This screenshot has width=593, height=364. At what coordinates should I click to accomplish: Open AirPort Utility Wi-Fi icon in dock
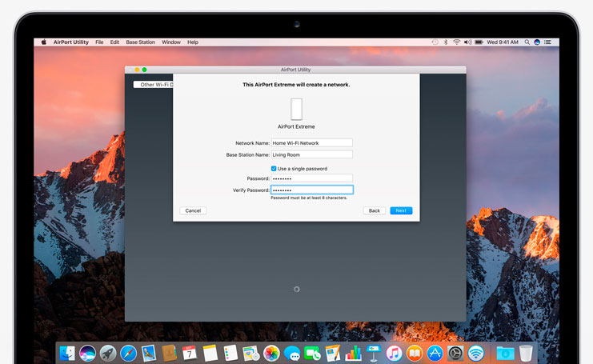476,354
